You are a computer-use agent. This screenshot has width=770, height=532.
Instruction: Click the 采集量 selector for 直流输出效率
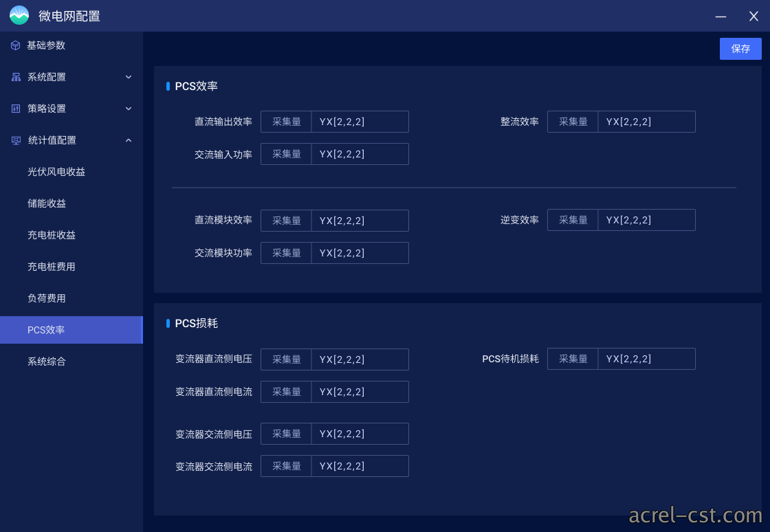tap(286, 122)
